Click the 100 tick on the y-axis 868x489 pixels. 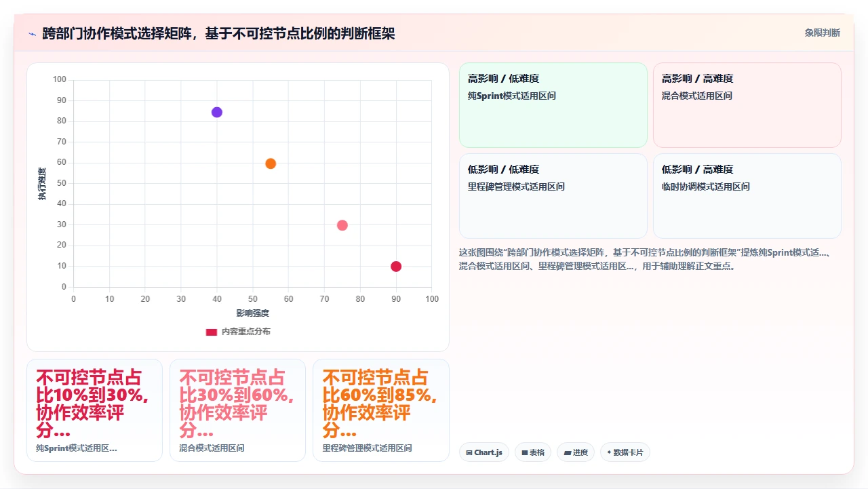(x=60, y=80)
